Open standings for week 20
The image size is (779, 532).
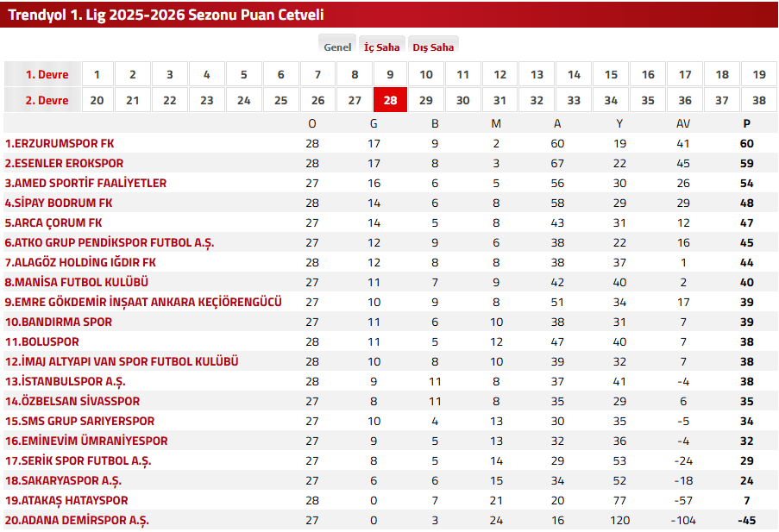97,100
